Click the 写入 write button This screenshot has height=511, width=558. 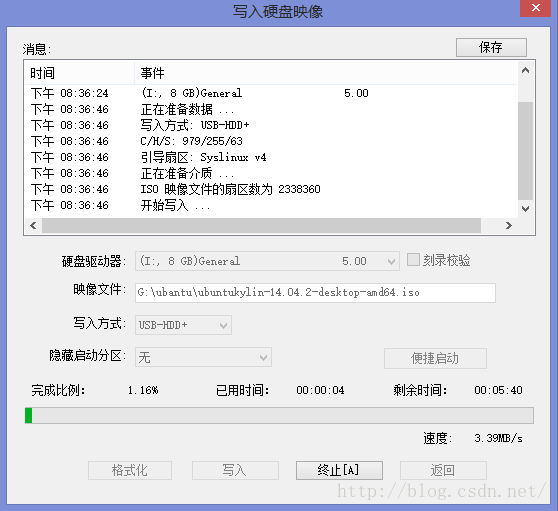[x=235, y=470]
